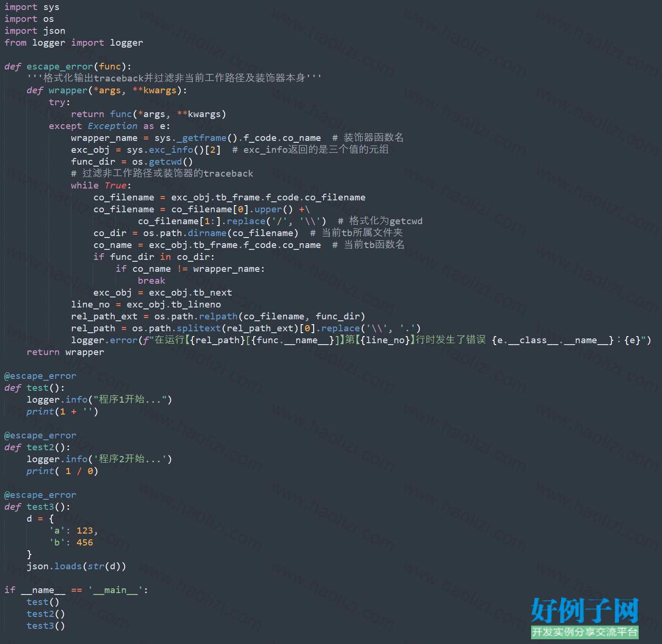Screen dimensions: 662x644
Task: Click 'if co_name != wrapper_name:' line
Action: [190, 269]
